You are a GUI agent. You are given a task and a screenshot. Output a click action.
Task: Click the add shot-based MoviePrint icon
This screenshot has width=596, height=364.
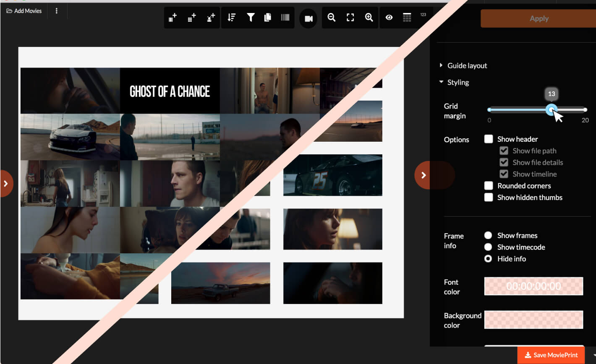(173, 18)
